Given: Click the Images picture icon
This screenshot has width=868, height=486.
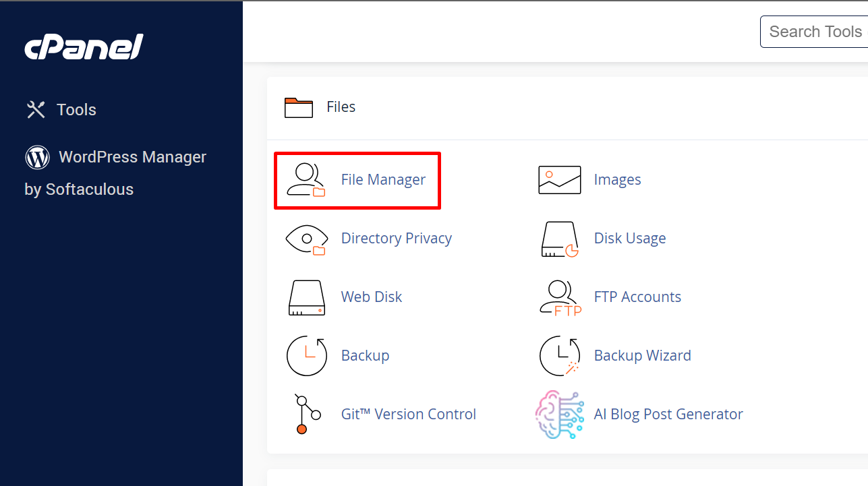Looking at the screenshot, I should pyautogui.click(x=560, y=180).
